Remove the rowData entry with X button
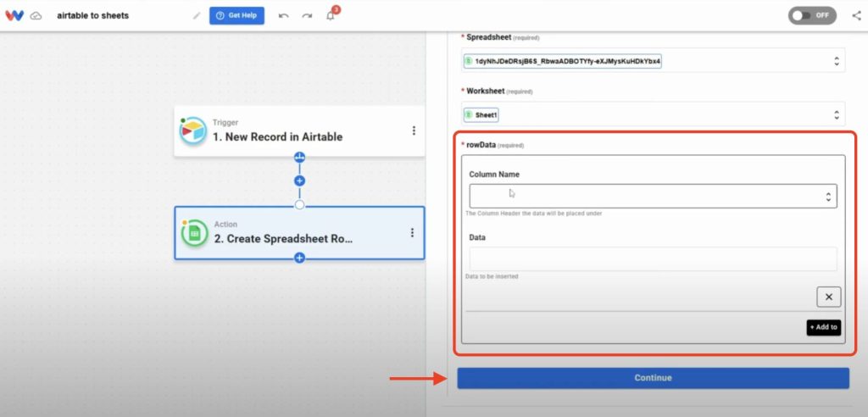Viewport: 868px width, 417px height. click(829, 297)
